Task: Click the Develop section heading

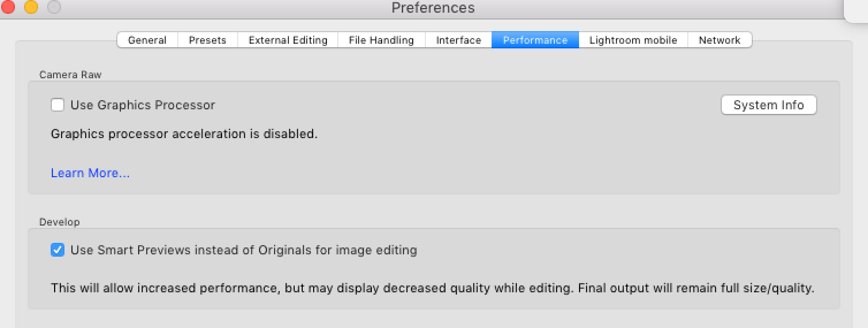Action: pyautogui.click(x=59, y=222)
